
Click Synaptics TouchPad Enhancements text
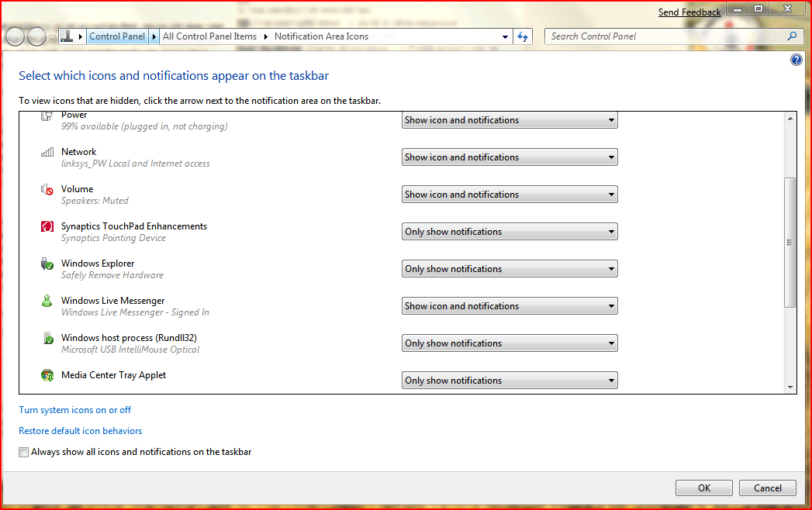coord(134,226)
